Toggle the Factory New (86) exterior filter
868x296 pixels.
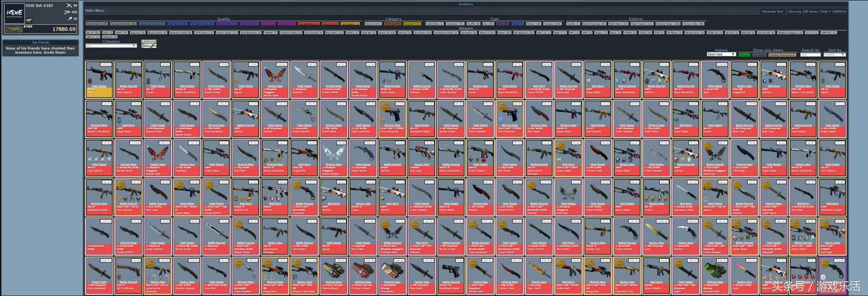pos(693,24)
